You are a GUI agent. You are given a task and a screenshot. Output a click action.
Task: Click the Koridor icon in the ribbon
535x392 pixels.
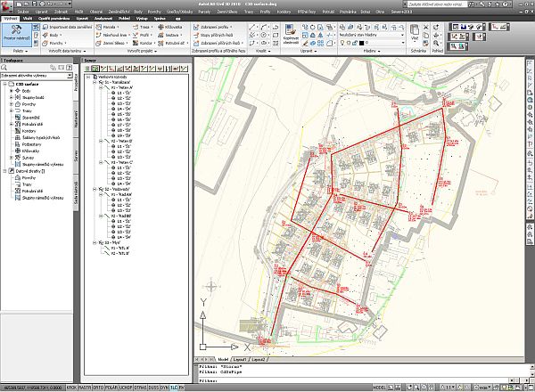pyautogui.click(x=136, y=44)
